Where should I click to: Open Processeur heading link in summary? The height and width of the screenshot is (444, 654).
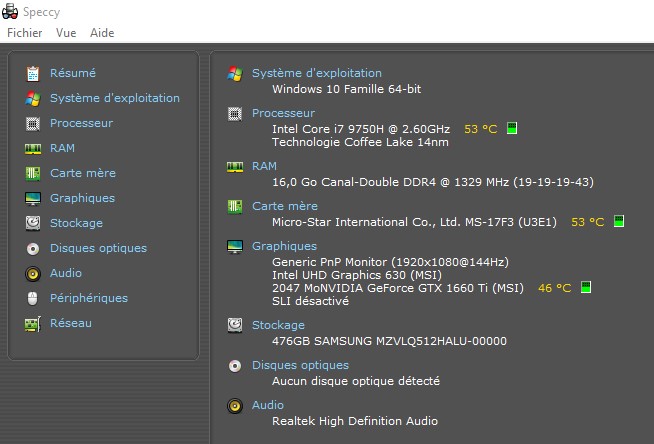point(283,113)
